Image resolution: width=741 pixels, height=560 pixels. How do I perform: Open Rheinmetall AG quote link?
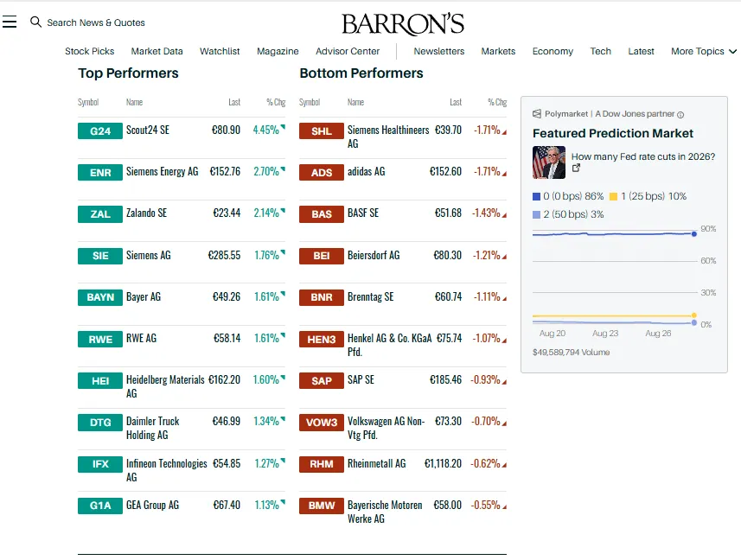click(377, 463)
